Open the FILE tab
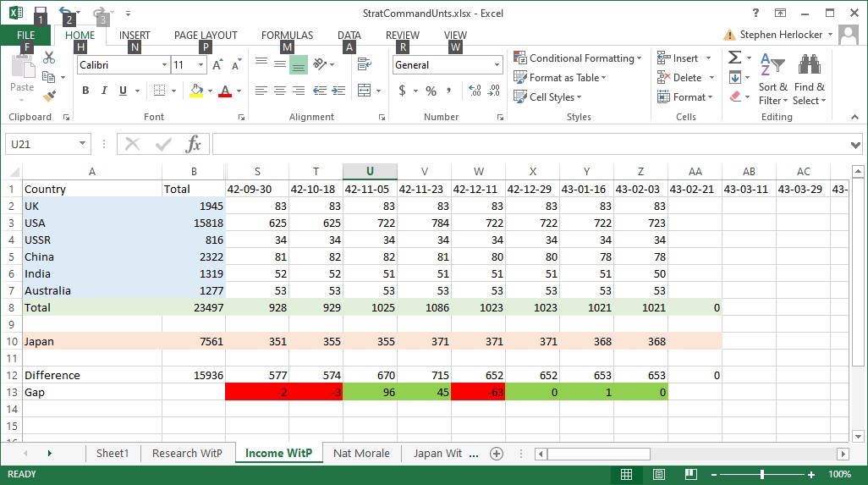 (25, 35)
